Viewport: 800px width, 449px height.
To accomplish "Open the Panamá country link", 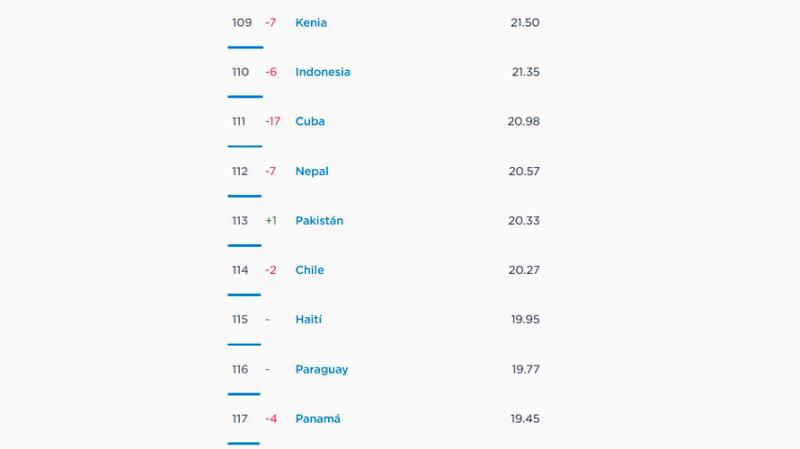I will (318, 418).
